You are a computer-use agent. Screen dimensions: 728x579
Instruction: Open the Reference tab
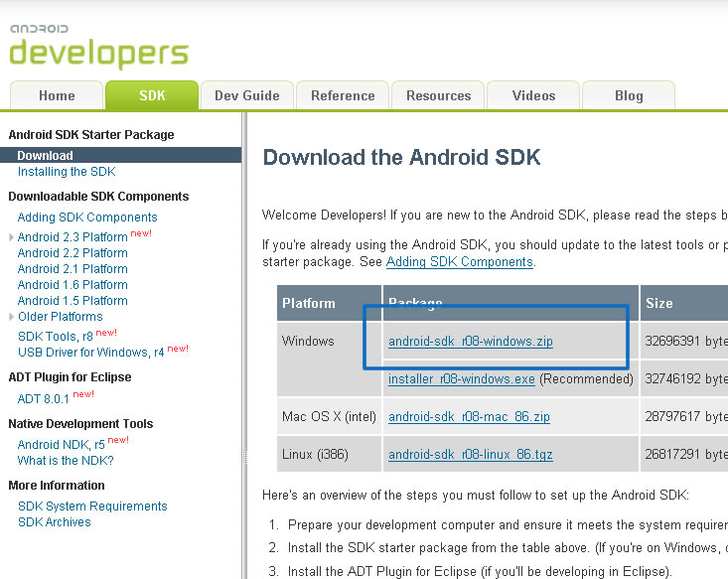pyautogui.click(x=343, y=95)
